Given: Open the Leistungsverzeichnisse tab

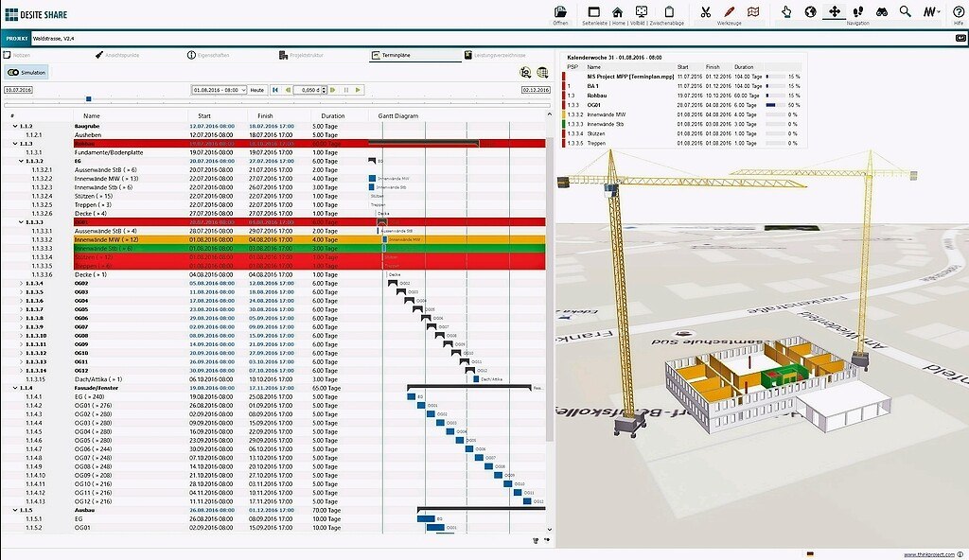Looking at the screenshot, I should (495, 55).
